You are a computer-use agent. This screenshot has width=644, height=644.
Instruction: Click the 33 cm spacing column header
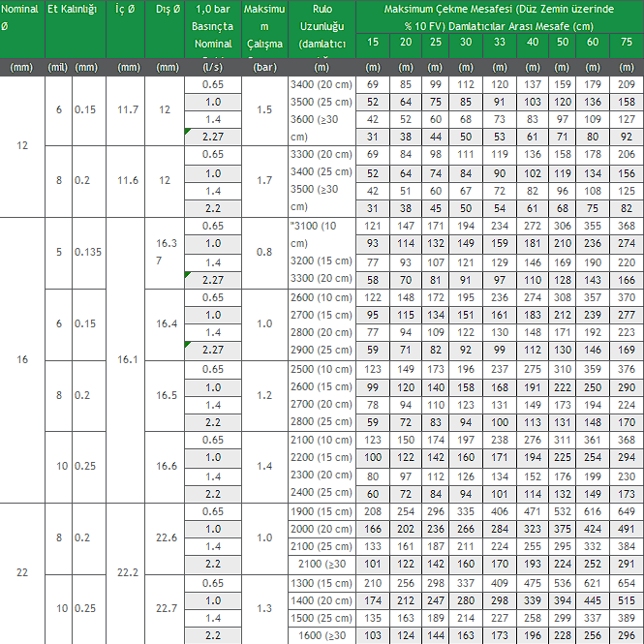(x=499, y=43)
